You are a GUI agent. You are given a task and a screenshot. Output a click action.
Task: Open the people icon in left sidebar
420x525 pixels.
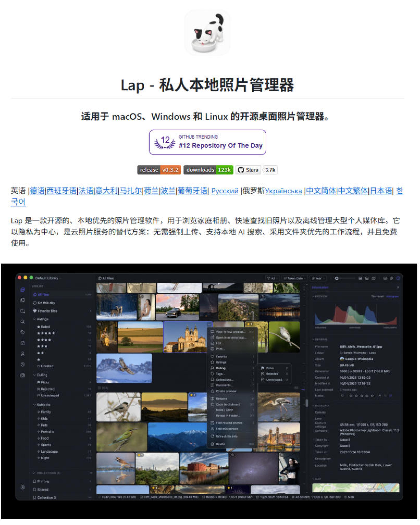pyautogui.click(x=23, y=354)
